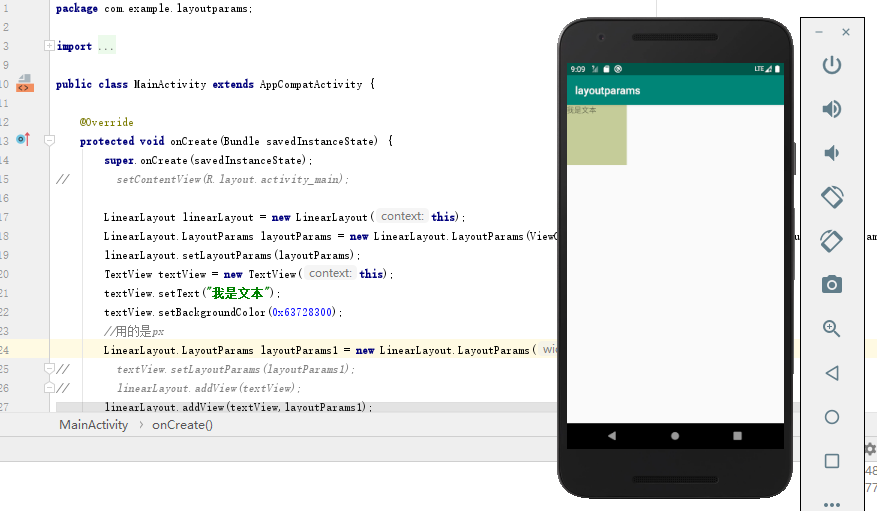The width and height of the screenshot is (877, 511).
Task: Click emulator sidebar back triangle icon
Action: point(832,373)
